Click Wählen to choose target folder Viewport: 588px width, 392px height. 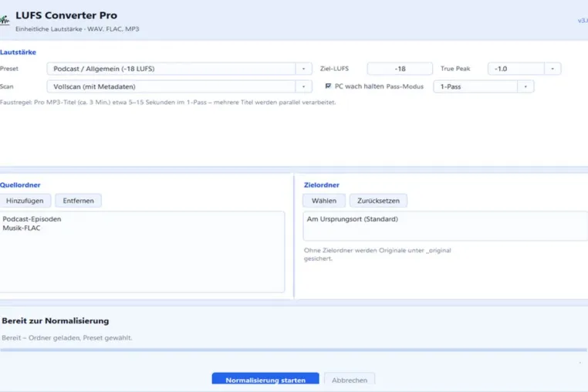pyautogui.click(x=324, y=201)
